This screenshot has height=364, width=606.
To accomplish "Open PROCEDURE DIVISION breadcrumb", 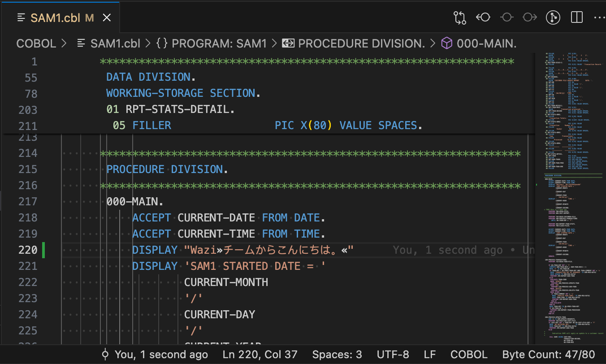I will [361, 43].
